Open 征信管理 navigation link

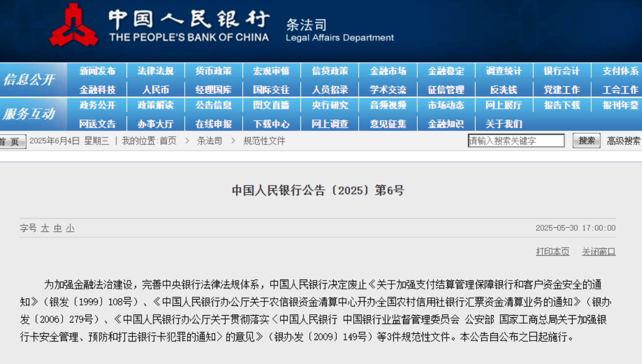(x=446, y=90)
